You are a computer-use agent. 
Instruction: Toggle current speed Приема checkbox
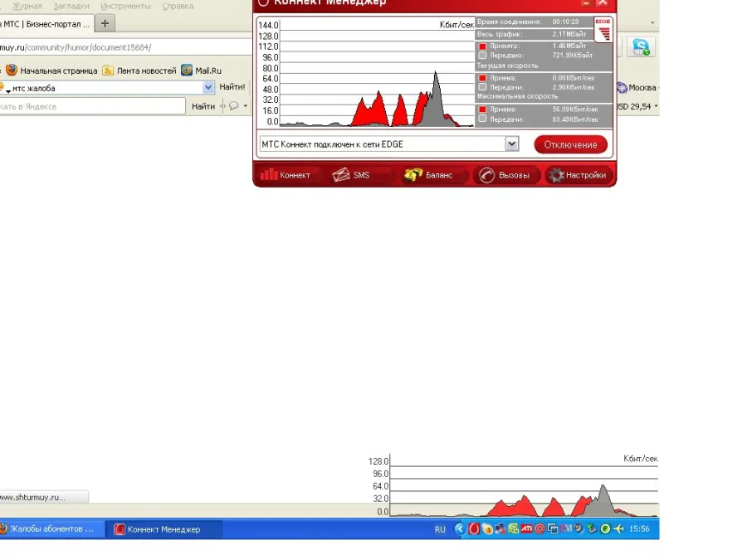point(482,78)
